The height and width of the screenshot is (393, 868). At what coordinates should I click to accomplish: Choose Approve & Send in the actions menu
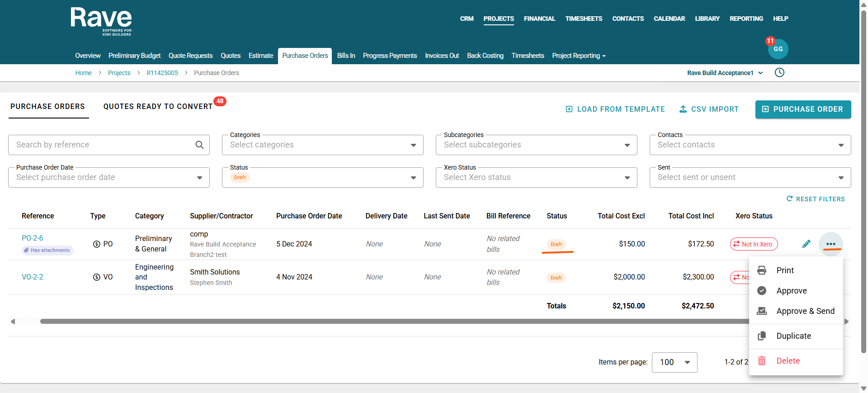pos(805,311)
